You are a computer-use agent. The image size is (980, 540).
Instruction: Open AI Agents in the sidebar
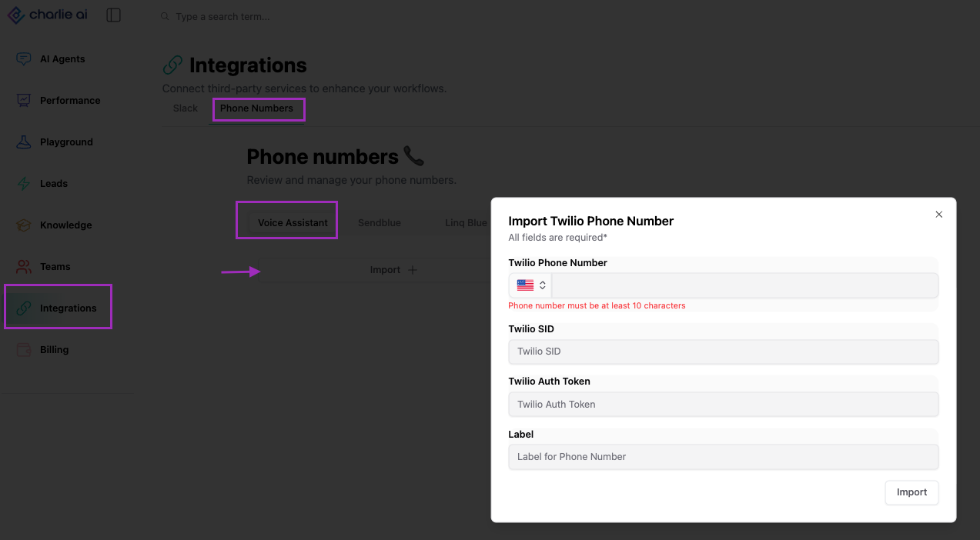(x=62, y=59)
